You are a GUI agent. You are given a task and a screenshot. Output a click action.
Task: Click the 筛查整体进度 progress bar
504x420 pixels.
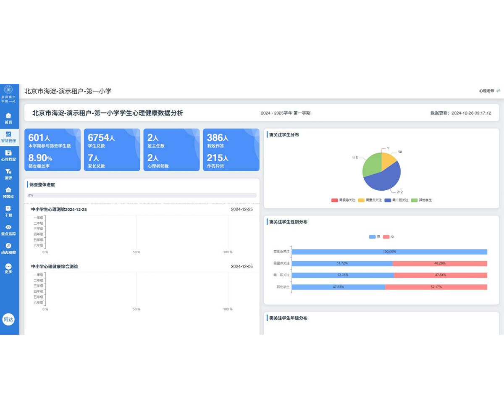[142, 195]
